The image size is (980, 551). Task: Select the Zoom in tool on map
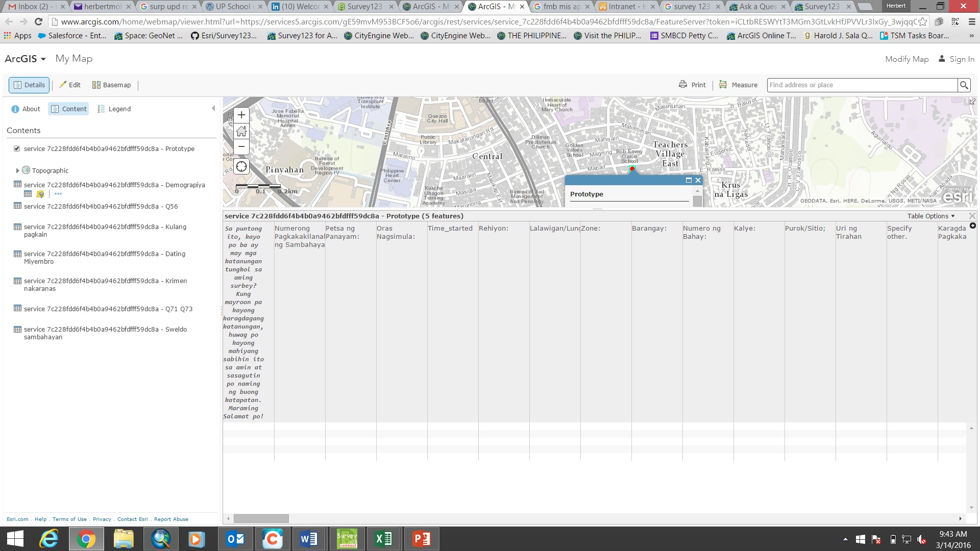(x=241, y=115)
